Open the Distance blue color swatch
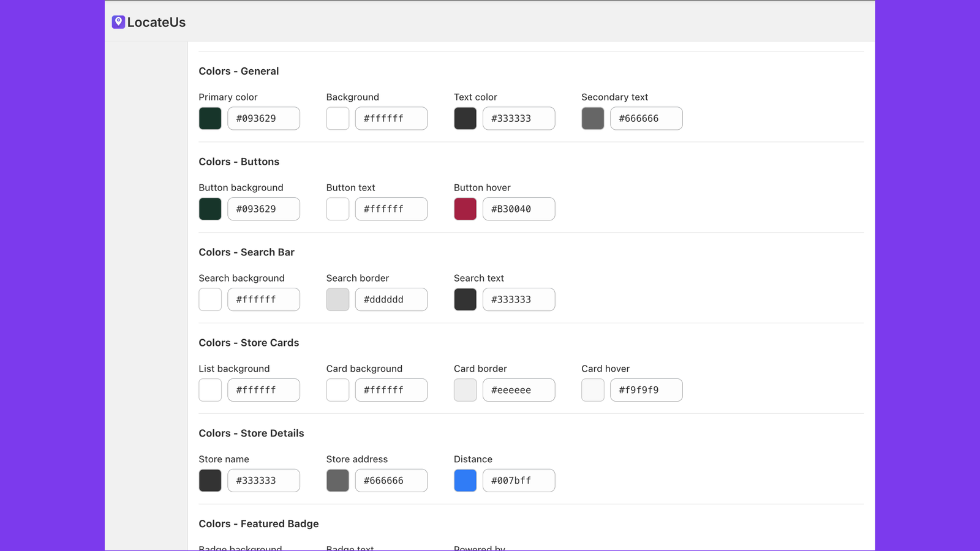This screenshot has width=980, height=551. pyautogui.click(x=465, y=480)
